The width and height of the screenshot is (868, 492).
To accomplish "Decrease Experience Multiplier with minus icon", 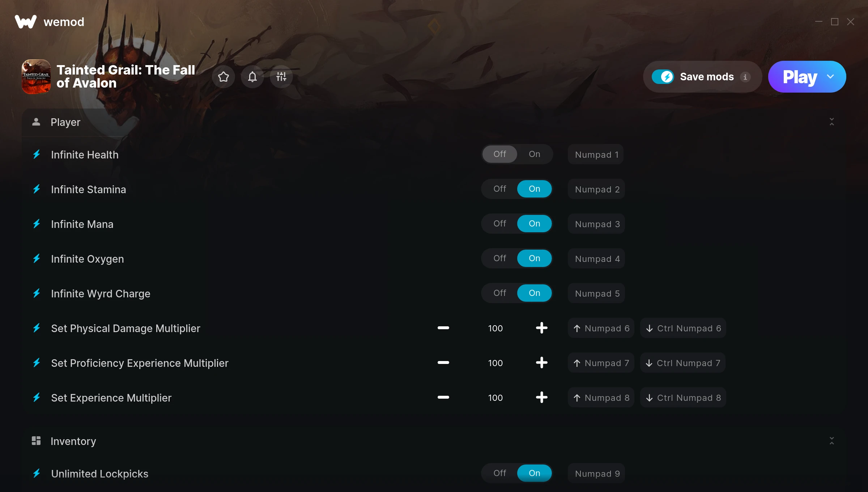I will click(x=443, y=398).
